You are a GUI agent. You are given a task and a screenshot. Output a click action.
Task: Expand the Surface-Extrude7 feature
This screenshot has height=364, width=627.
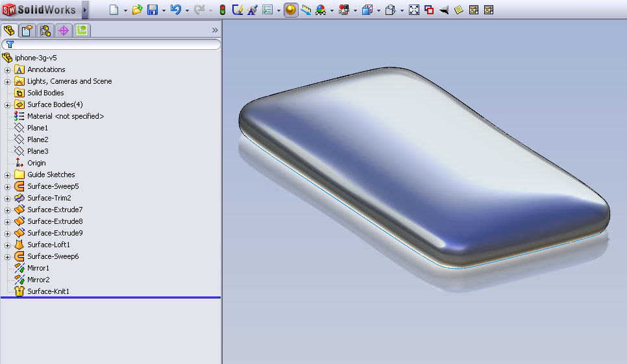click(x=7, y=210)
